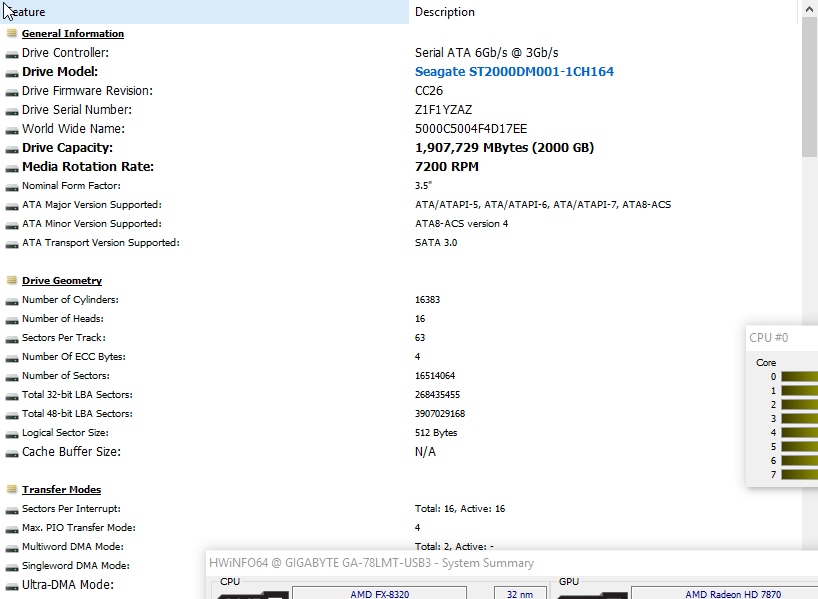Open the Seagate ST2000DM001-1CH164 model link
Image resolution: width=818 pixels, height=599 pixels.
pyautogui.click(x=514, y=71)
